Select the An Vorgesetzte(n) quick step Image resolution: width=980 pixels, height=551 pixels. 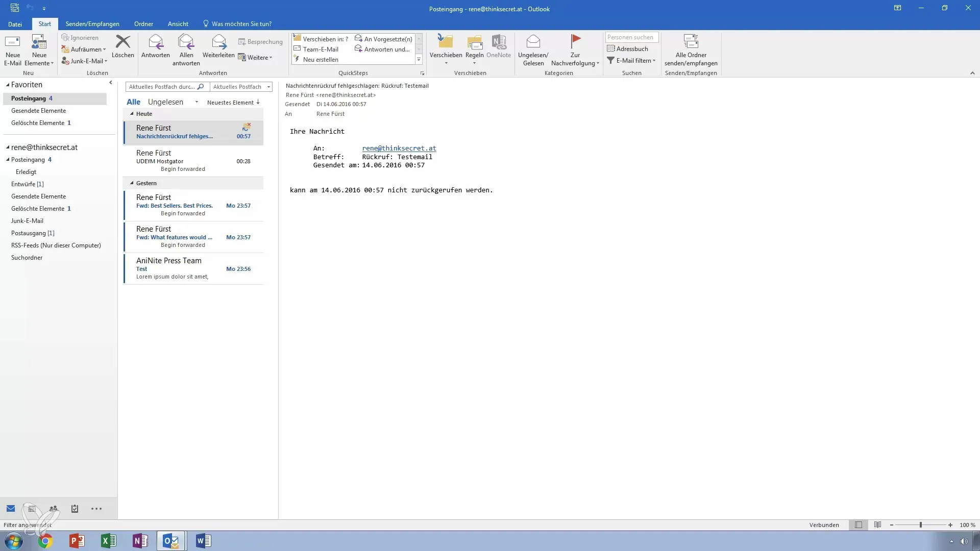tap(383, 39)
